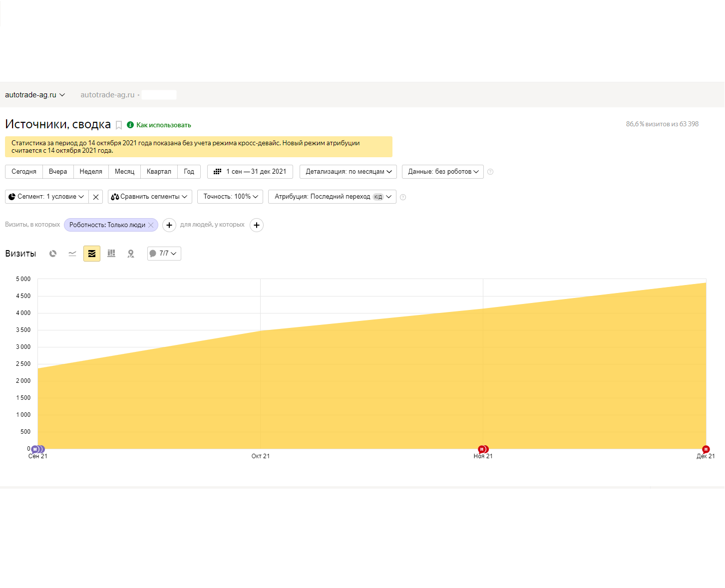The width and height of the screenshot is (725, 588).
Task: Open help icon next to attribution
Action: click(x=403, y=197)
